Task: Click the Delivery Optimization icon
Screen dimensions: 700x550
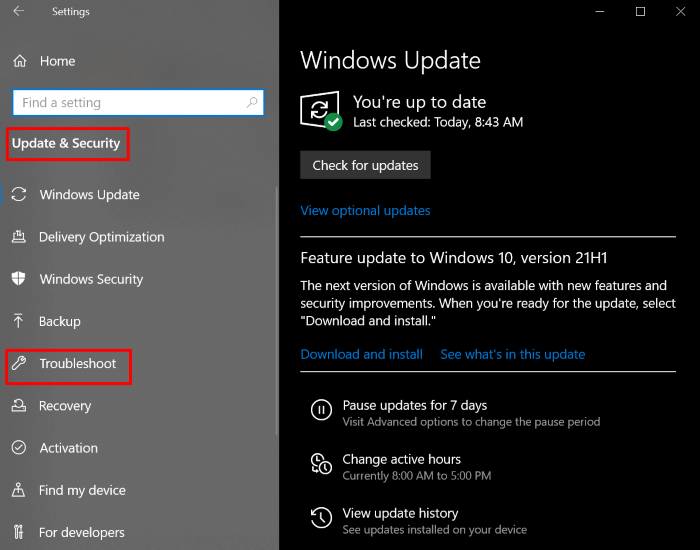Action: pyautogui.click(x=19, y=237)
